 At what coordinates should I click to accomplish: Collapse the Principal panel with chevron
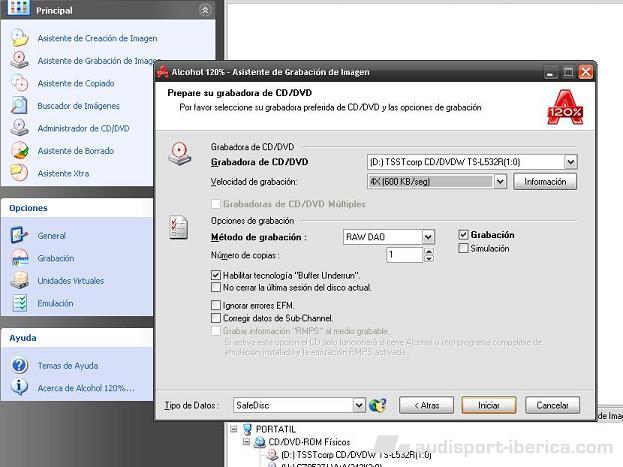pos(205,10)
